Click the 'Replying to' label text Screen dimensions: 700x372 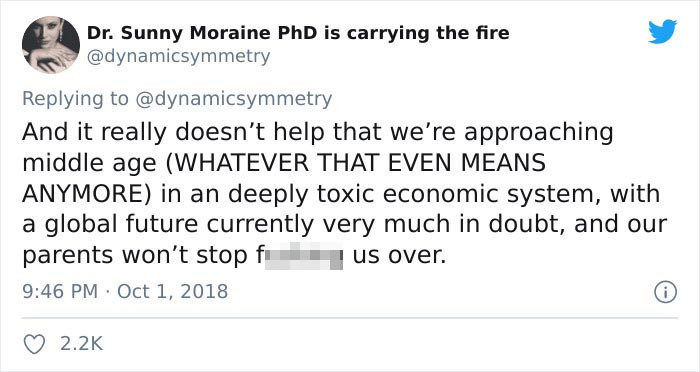pos(75,99)
